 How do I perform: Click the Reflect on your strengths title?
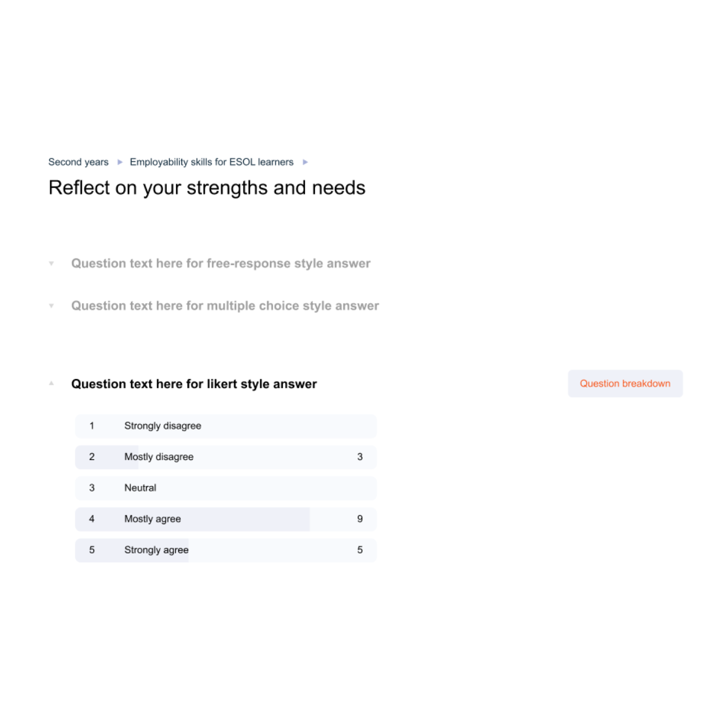pos(207,188)
